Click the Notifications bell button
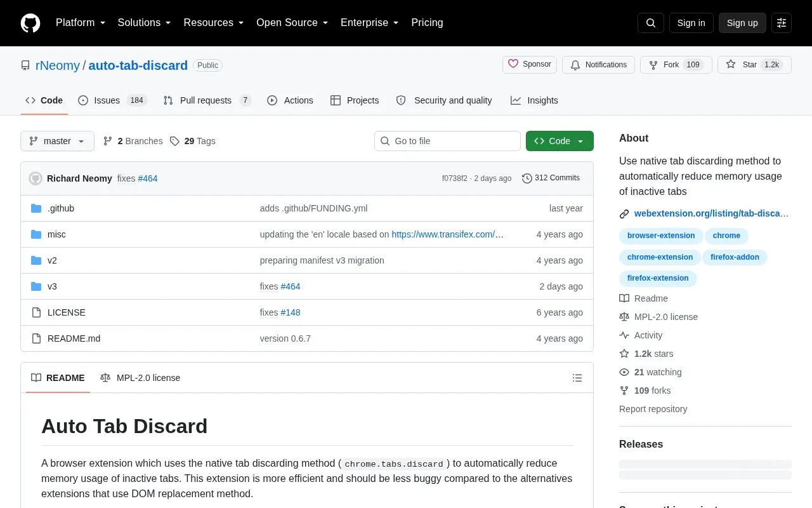812x508 pixels. (x=598, y=65)
